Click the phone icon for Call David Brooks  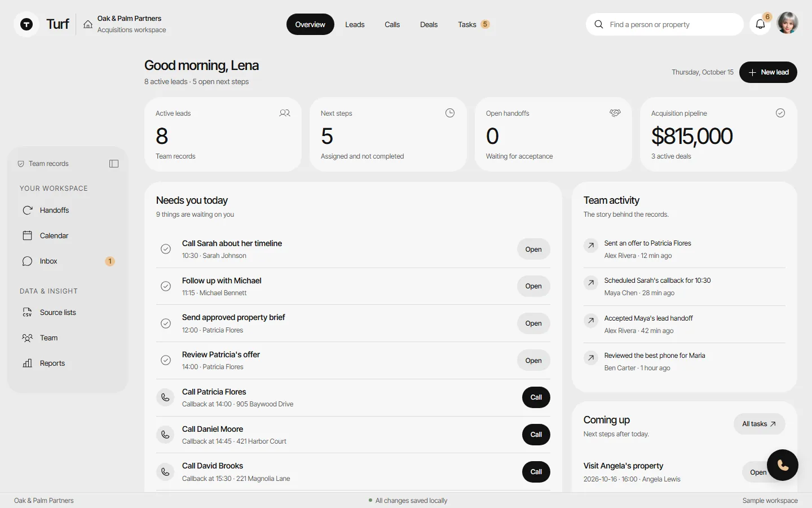(x=165, y=472)
